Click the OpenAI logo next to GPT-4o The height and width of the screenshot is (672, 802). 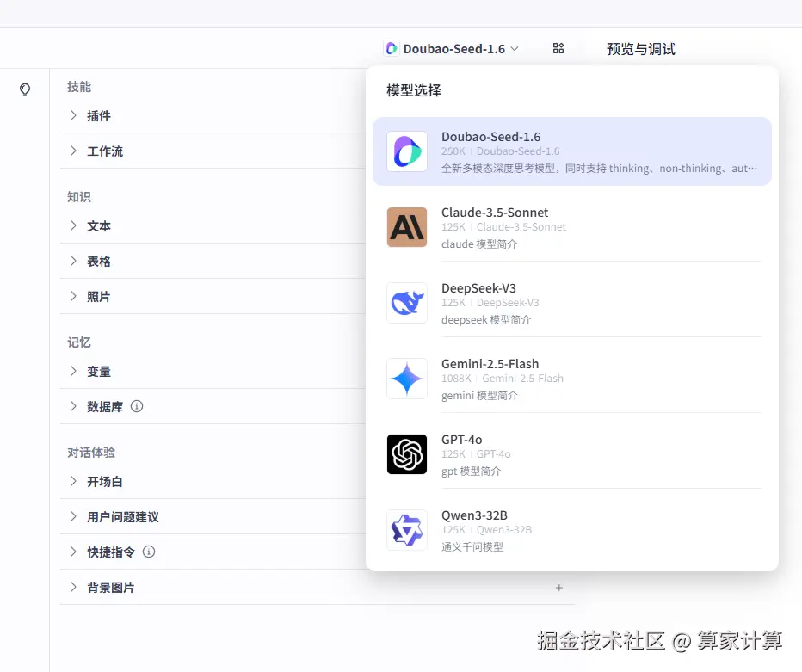click(406, 454)
